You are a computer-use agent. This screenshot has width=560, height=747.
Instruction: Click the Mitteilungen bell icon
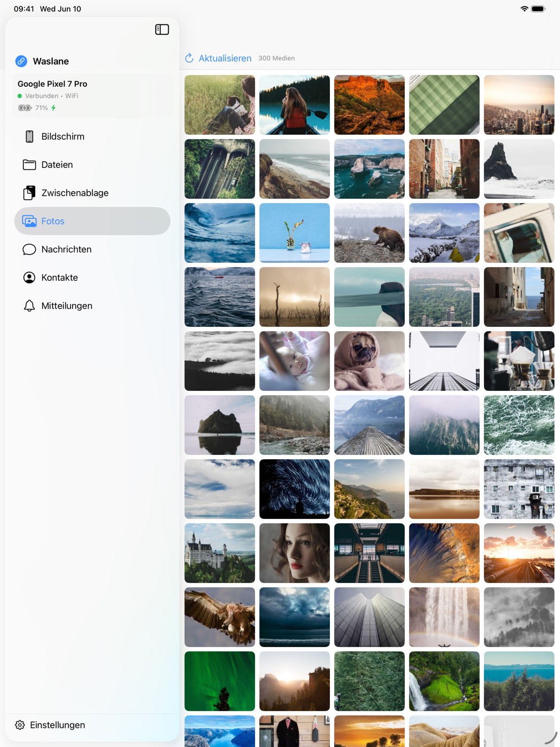click(29, 306)
